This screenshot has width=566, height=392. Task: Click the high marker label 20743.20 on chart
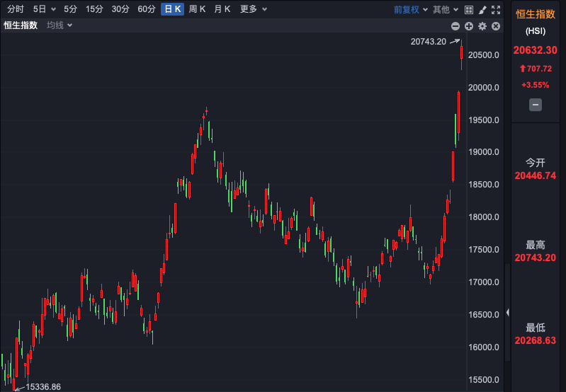[429, 42]
